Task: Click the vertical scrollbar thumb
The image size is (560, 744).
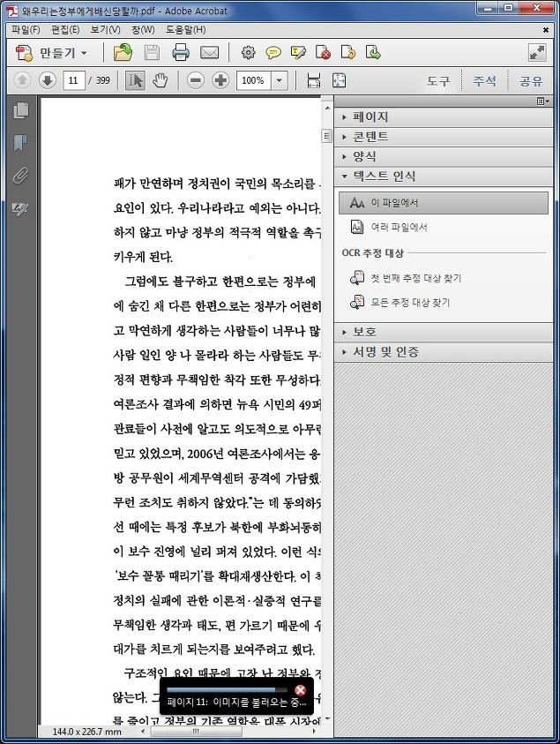Action: coord(326,136)
